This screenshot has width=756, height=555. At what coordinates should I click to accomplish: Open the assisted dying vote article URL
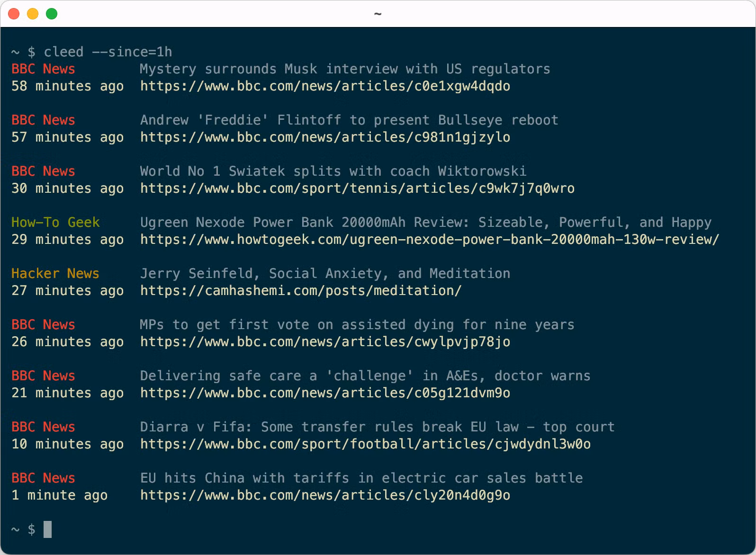coord(325,342)
